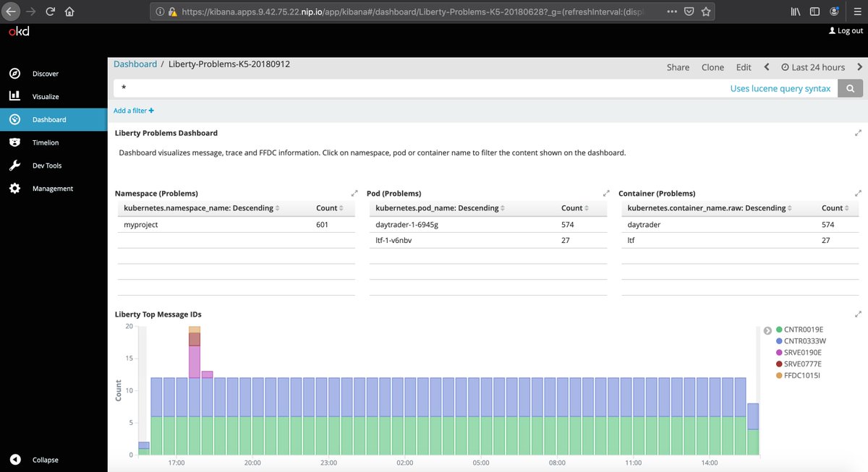This screenshot has width=868, height=472.
Task: Go to Discover in sidebar
Action: tap(46, 74)
